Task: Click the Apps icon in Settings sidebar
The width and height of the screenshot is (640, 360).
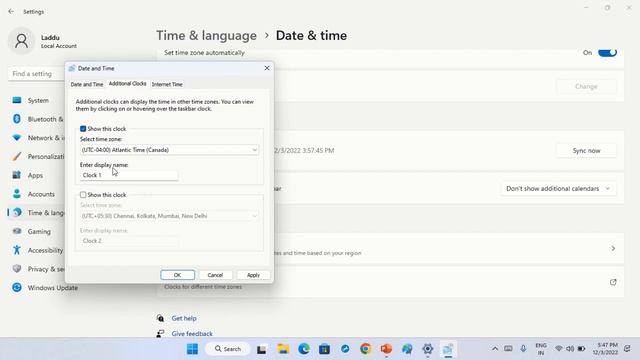Action: tap(17, 175)
